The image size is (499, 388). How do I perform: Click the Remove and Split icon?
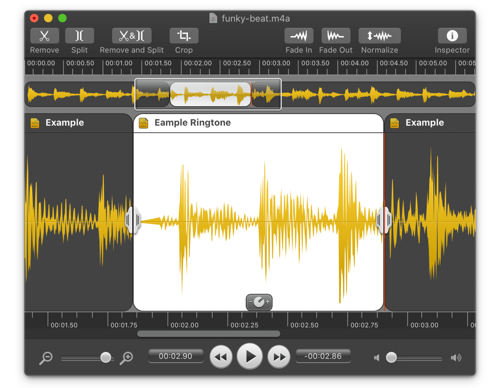tap(132, 36)
